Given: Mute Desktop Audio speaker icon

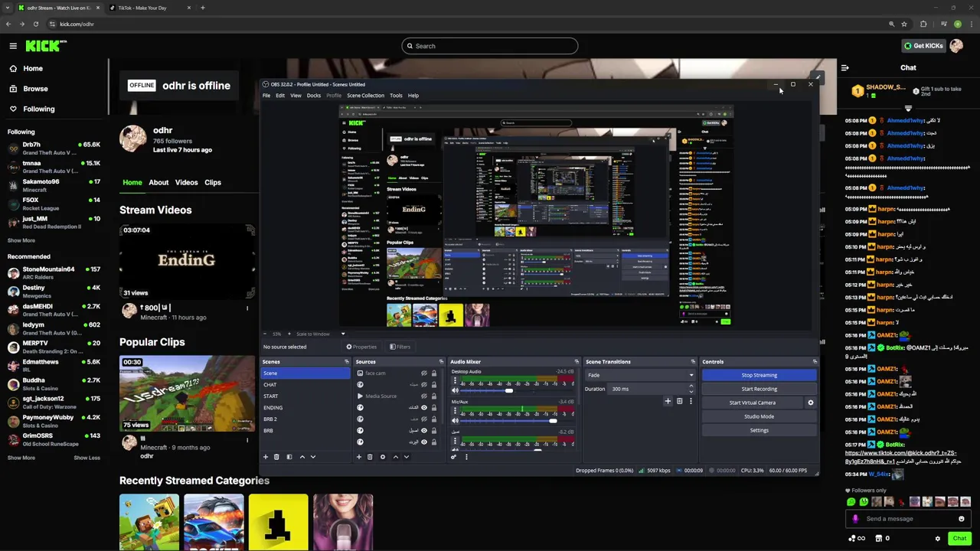Looking at the screenshot, I should 456,390.
